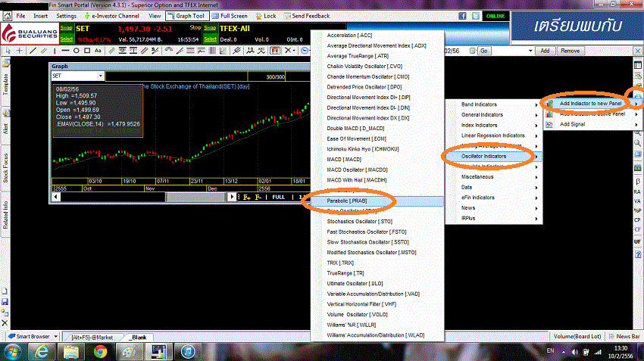This screenshot has height=361, width=644.
Task: Click the graph horizontal scrollbar thumb
Action: tap(195, 197)
